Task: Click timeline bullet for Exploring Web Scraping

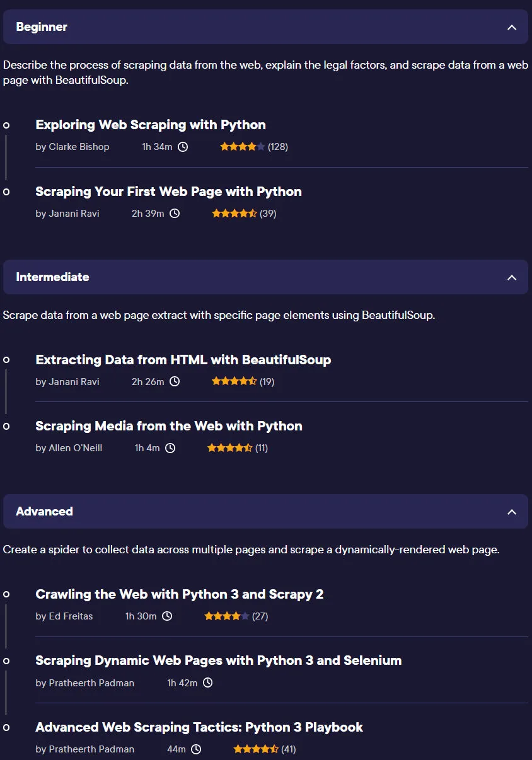Action: (x=6, y=125)
